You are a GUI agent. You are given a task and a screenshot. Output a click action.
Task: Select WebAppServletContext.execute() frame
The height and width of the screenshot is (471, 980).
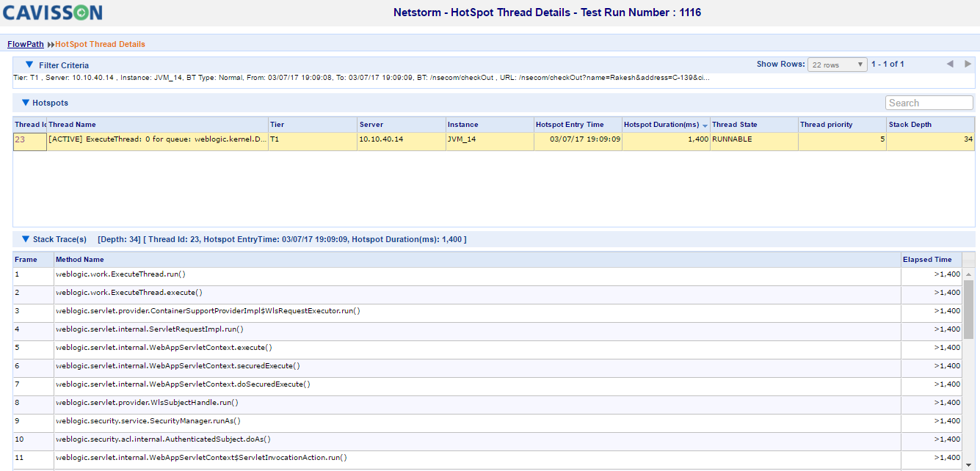click(x=487, y=349)
